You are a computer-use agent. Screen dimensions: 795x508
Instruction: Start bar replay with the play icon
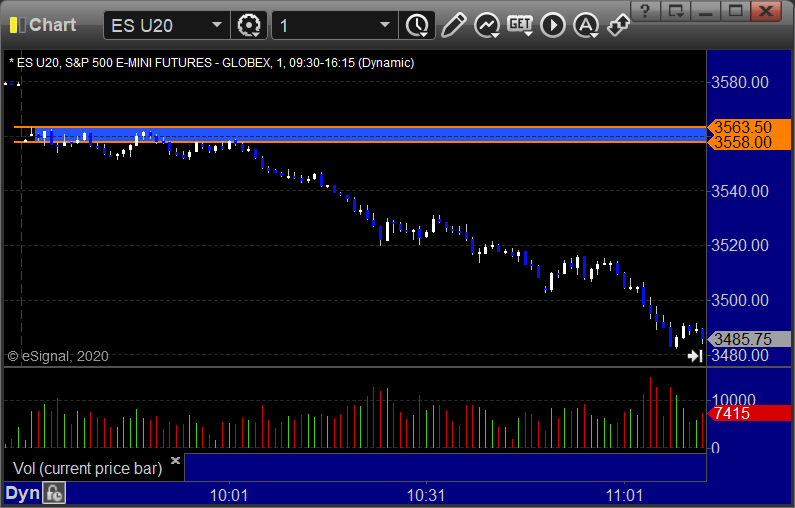click(553, 25)
